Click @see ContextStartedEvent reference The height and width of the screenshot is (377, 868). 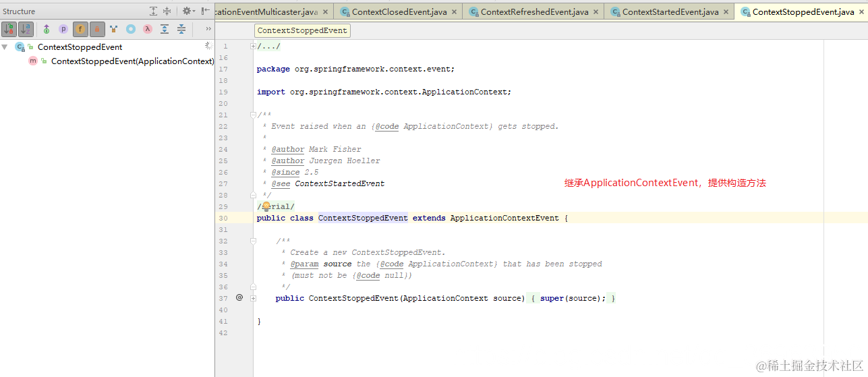click(328, 183)
